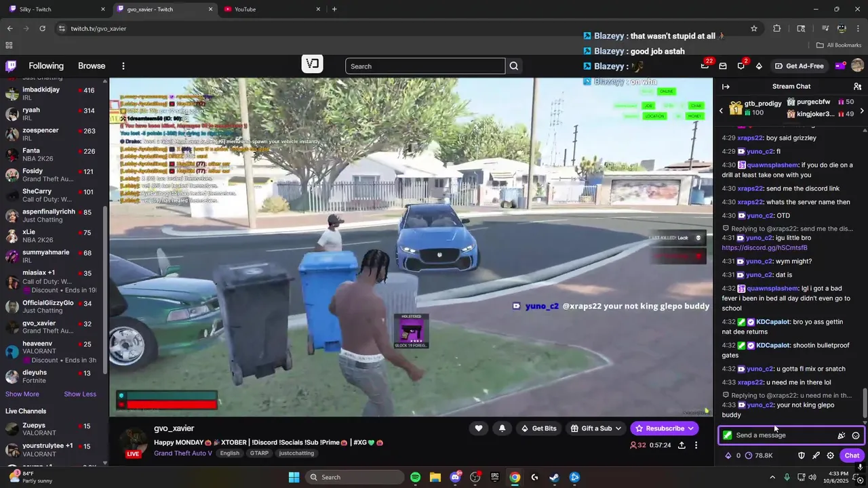The image size is (868, 488).
Task: Switch to the Silky - Twitch tab
Action: click(57, 9)
